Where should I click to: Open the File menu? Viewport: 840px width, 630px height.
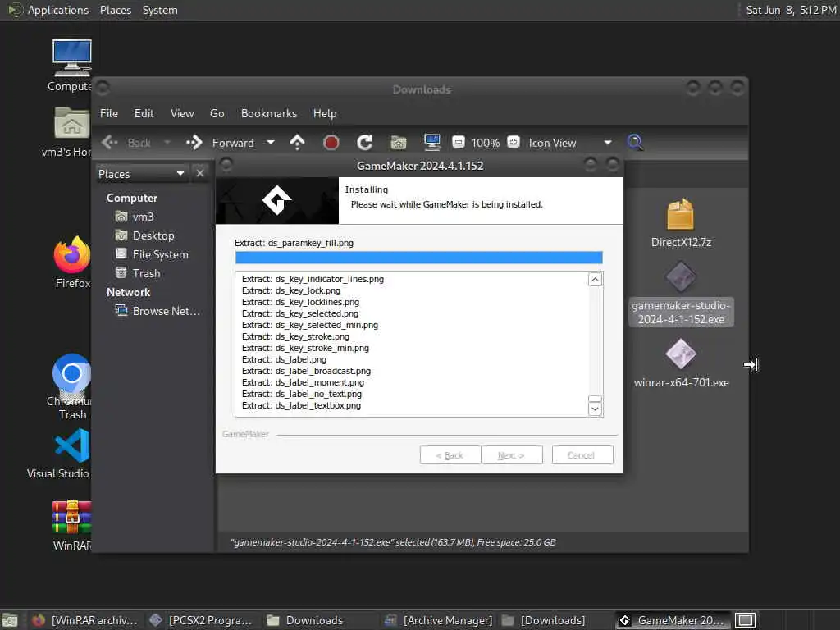click(109, 113)
